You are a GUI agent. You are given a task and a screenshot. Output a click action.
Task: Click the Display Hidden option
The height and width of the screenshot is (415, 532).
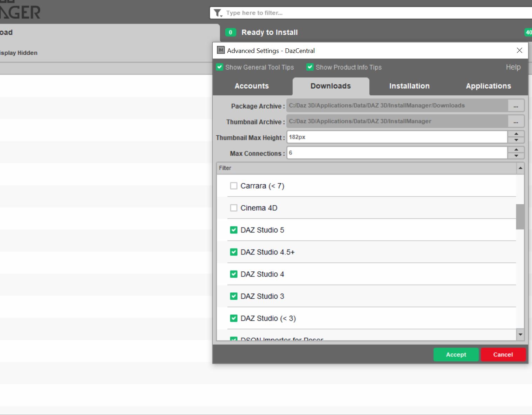coord(19,53)
